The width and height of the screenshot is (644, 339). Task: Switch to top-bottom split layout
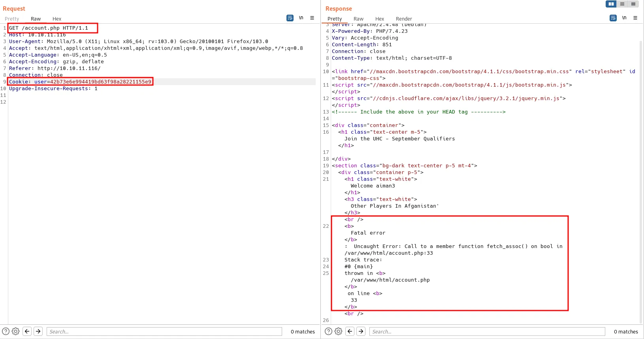click(622, 4)
